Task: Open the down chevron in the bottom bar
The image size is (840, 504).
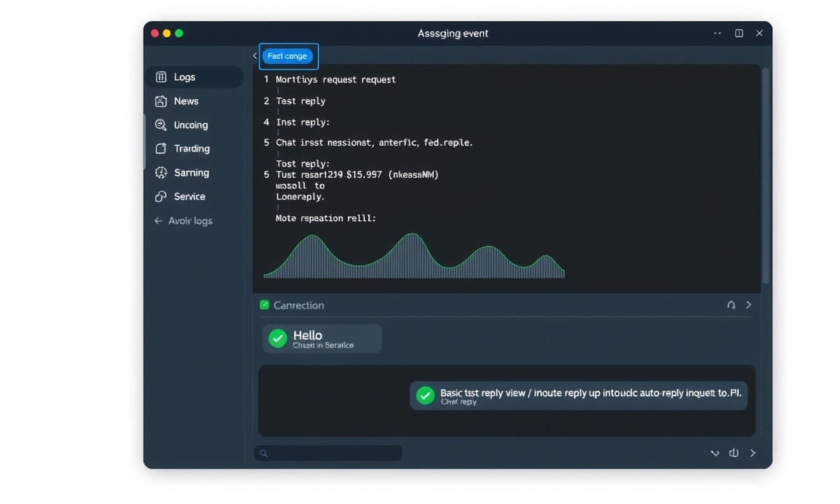Action: coord(715,454)
